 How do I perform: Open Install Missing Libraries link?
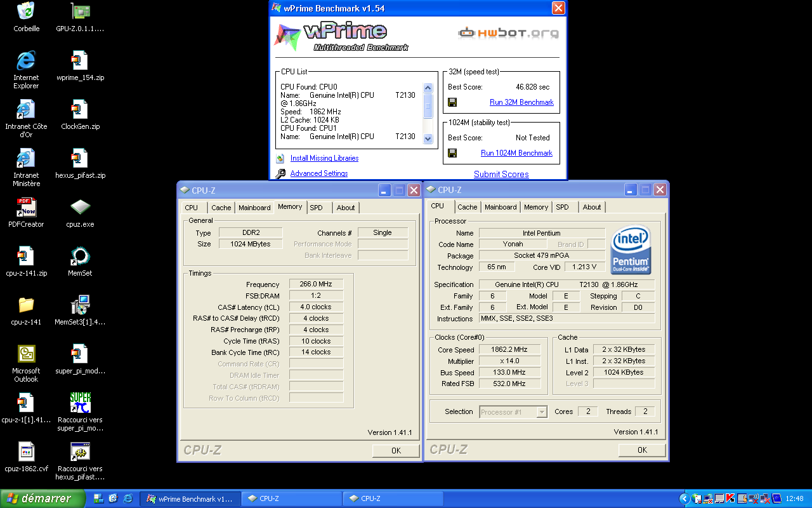tap(324, 159)
